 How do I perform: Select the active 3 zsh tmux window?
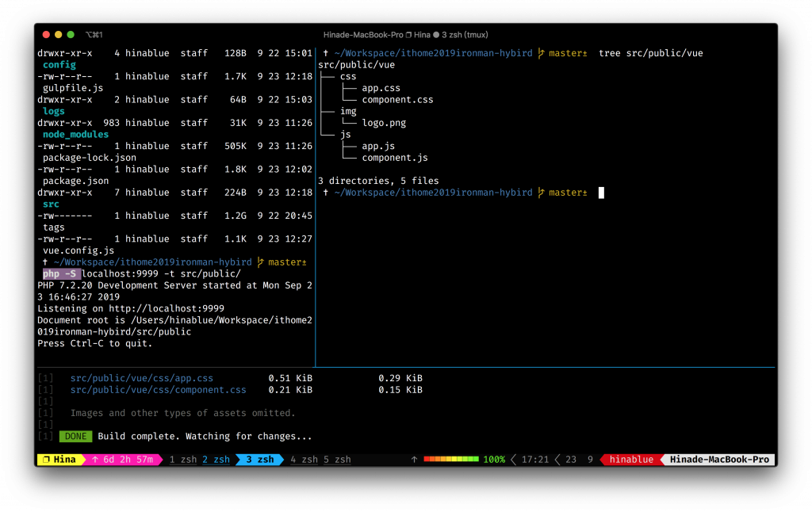pos(259,460)
